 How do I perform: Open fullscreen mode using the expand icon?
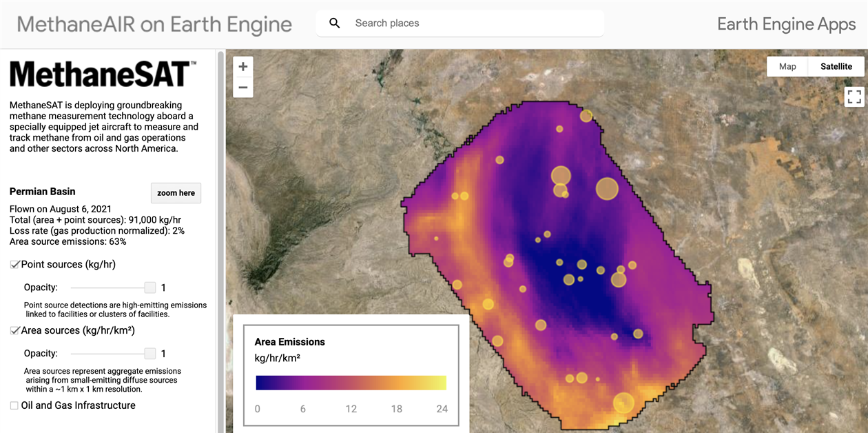tap(854, 97)
